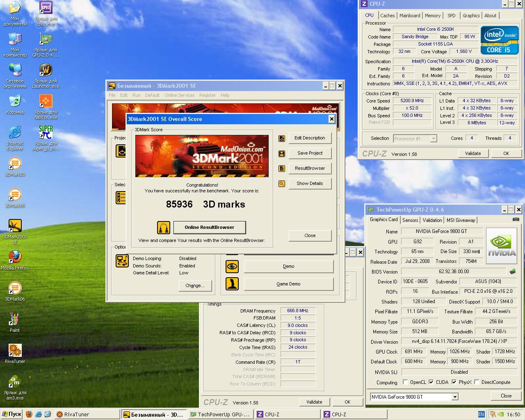Click the BIOS Version 62.92.3B.00.00 field
This screenshot has width=525, height=420.
click(x=454, y=272)
